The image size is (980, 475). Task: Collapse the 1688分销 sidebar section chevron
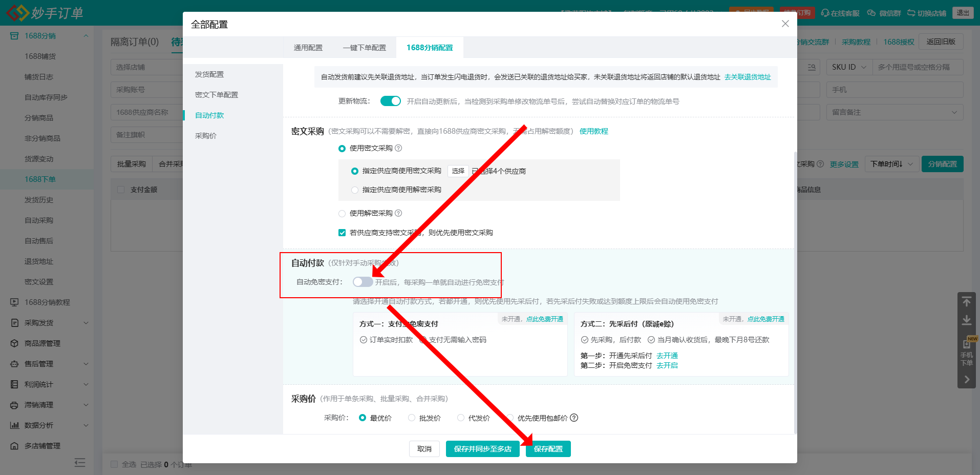coord(86,36)
